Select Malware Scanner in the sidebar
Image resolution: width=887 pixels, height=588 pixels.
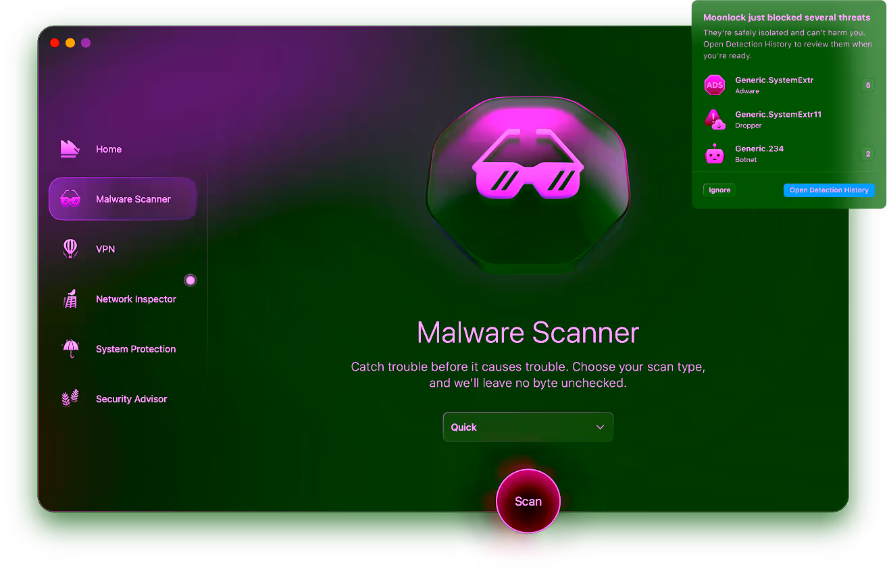[x=122, y=199]
